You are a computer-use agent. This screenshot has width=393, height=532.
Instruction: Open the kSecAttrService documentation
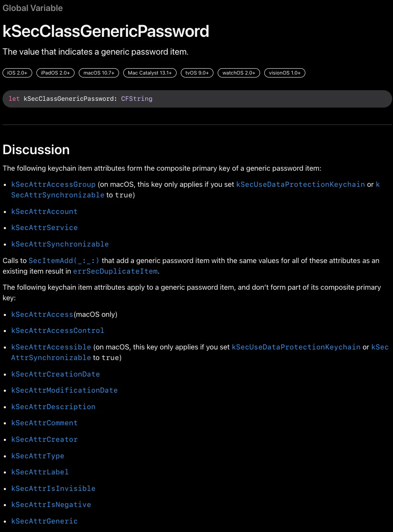pos(44,227)
